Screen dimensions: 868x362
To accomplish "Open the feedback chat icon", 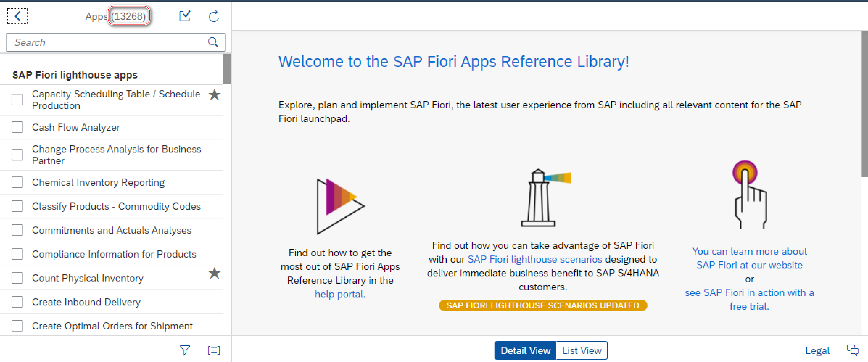I will (853, 350).
